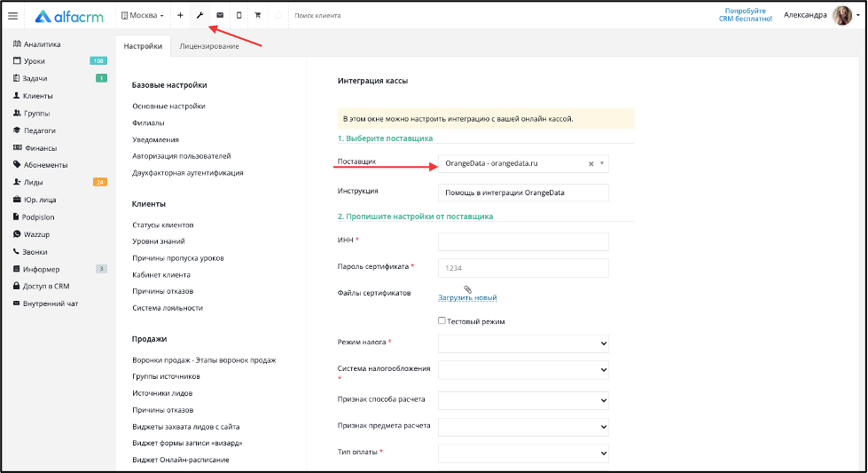Screen dimensions: 868x473
Task: Open the user menu arrow beside avatar
Action: tap(858, 15)
